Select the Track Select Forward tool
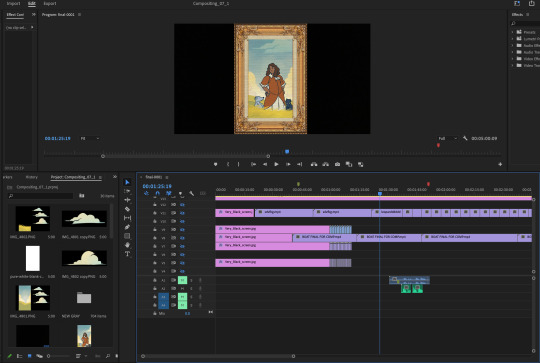This screenshot has width=540, height=363. (x=127, y=191)
